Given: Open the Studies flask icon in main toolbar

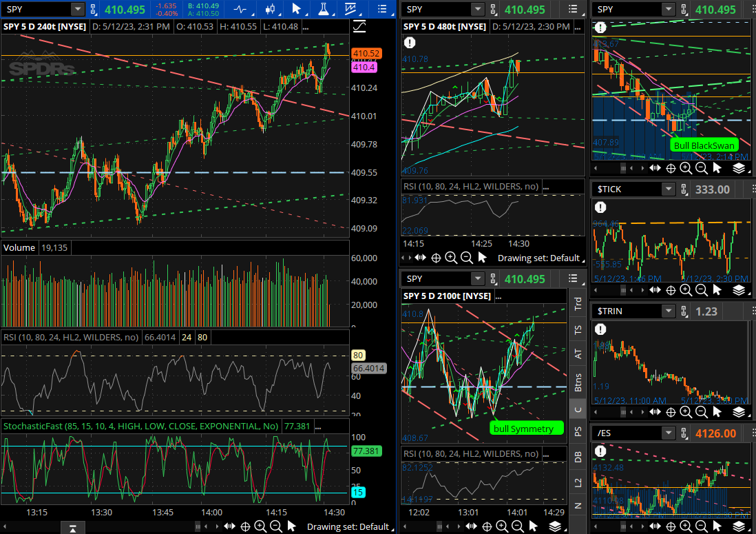Looking at the screenshot, I should coord(322,9).
